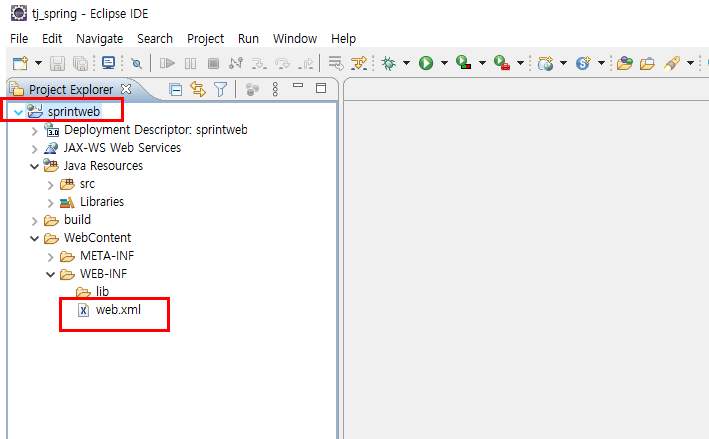Open the Search menu
The image size is (709, 439).
tap(155, 39)
